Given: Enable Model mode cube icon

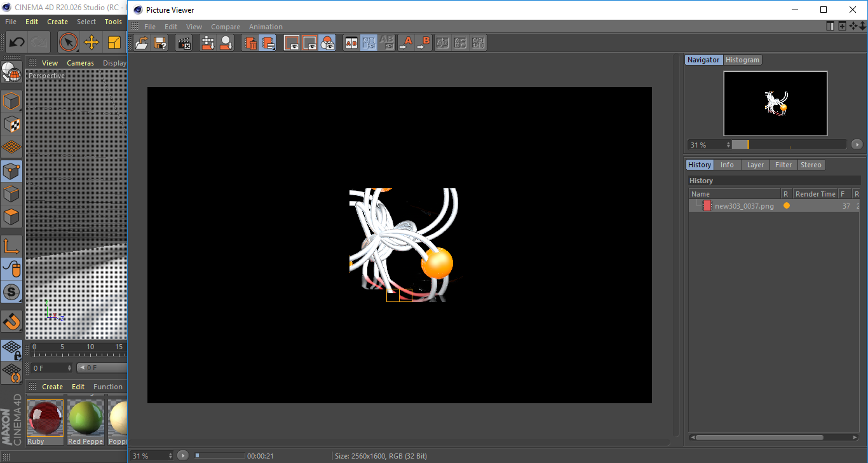Looking at the screenshot, I should [11, 101].
